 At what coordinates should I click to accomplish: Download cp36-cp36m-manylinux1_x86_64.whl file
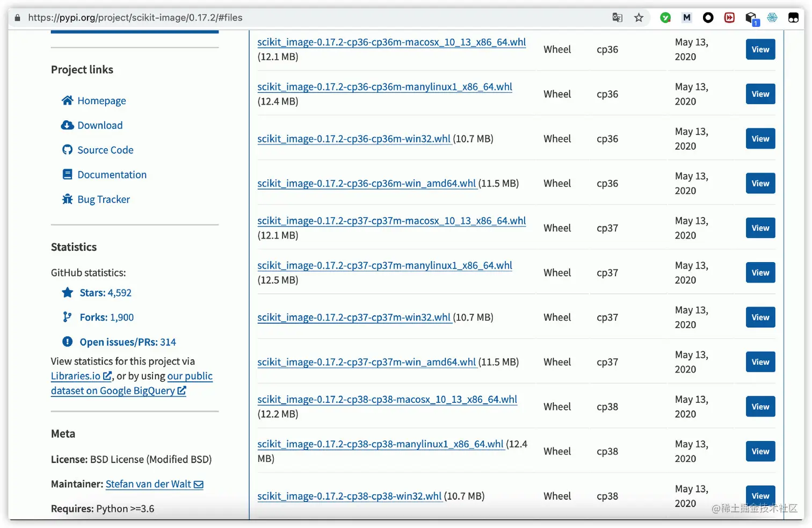point(385,86)
